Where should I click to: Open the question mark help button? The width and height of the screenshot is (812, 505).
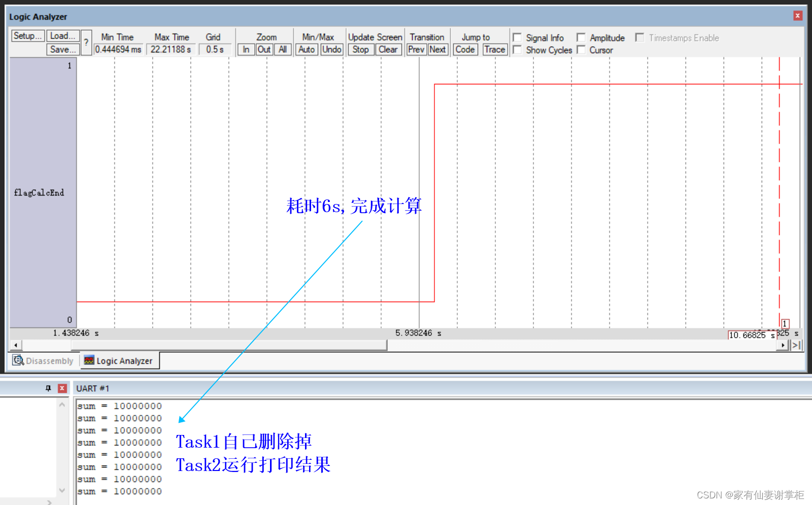point(86,43)
